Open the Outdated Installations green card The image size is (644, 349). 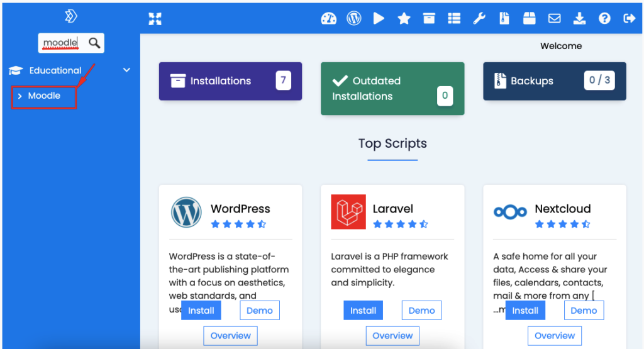click(392, 89)
